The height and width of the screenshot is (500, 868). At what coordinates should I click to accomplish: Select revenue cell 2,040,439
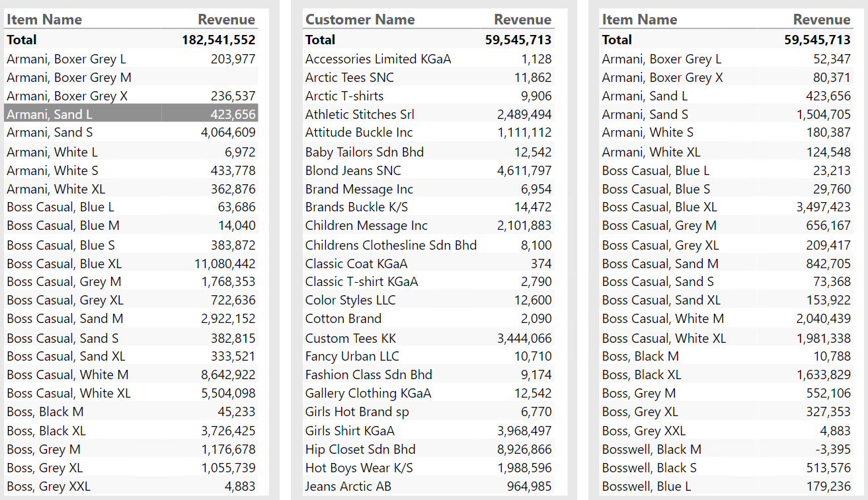(824, 318)
